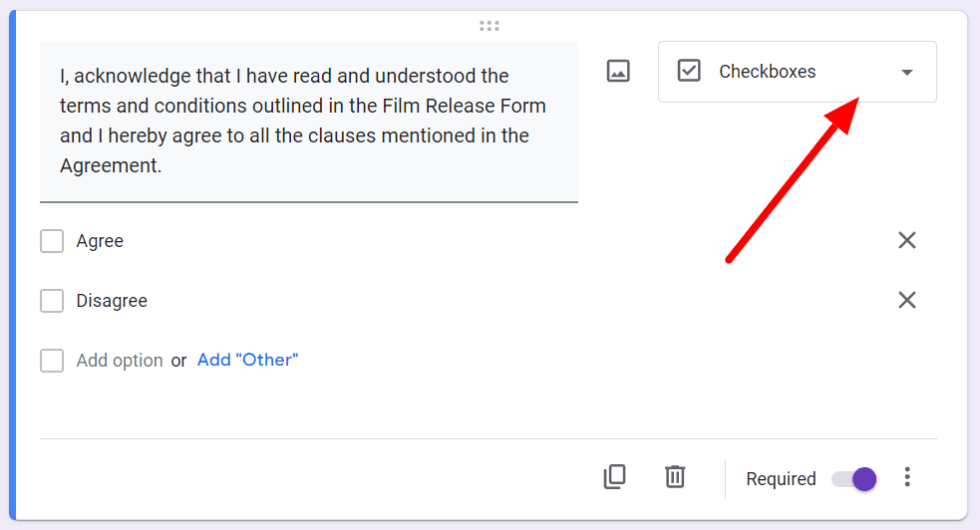Open the Checkboxes question type dropdown
This screenshot has height=530, width=980.
point(797,72)
